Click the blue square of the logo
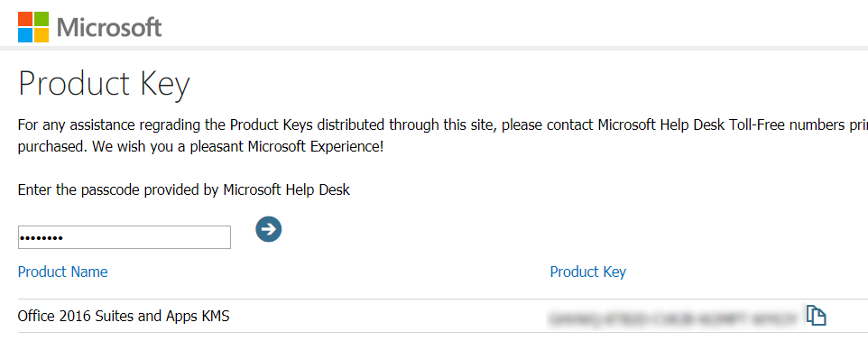This screenshot has width=868, height=341. point(25,35)
